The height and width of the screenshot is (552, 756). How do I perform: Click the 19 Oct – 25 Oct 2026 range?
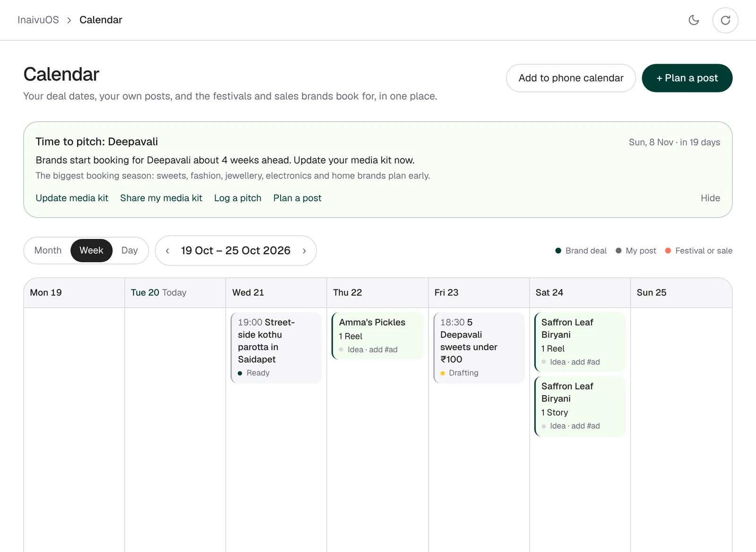tap(235, 251)
